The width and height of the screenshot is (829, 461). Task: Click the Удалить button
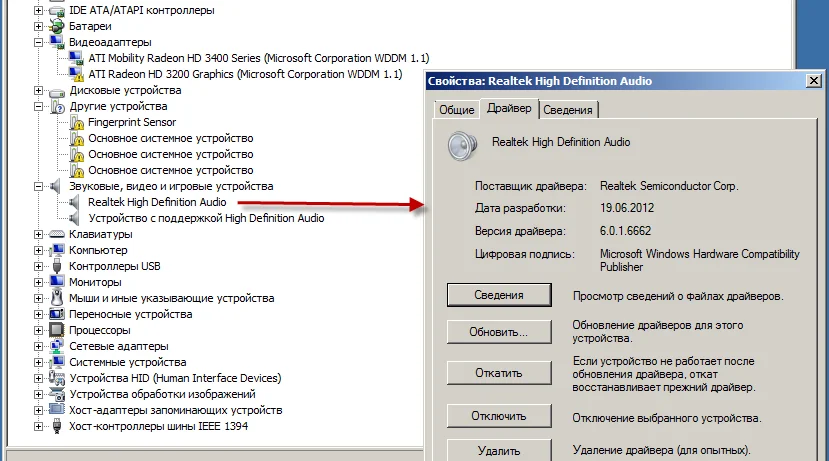[499, 450]
